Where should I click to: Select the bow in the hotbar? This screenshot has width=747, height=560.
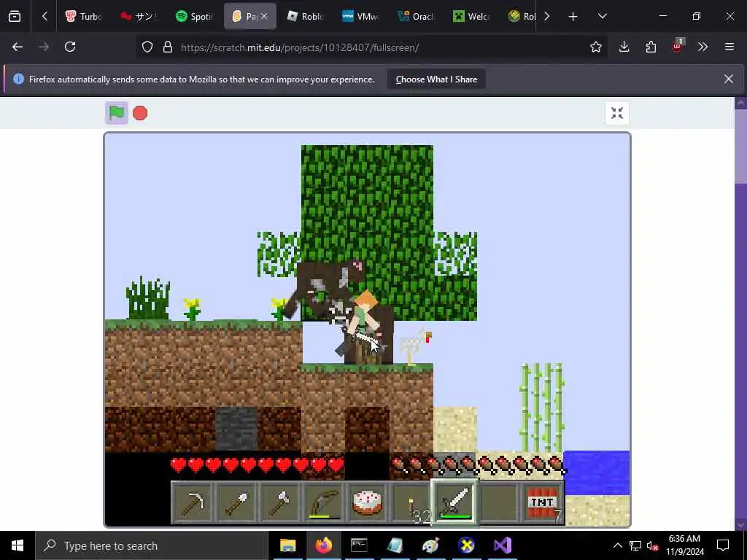[x=324, y=502]
